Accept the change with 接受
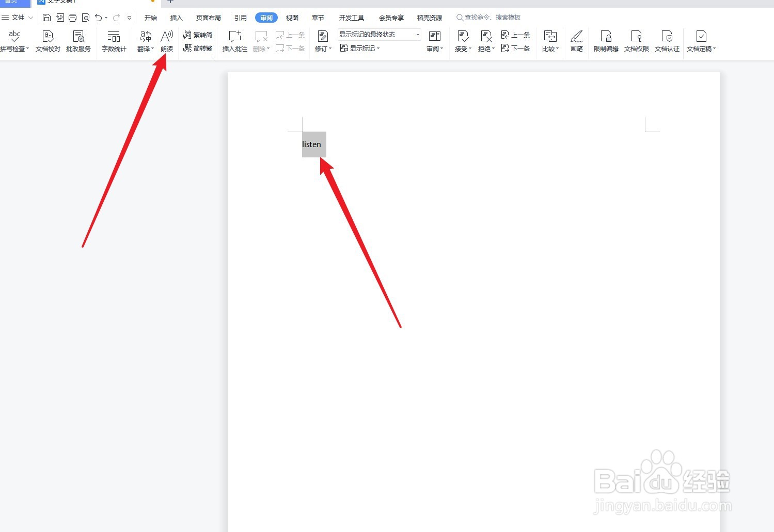The image size is (774, 532). [x=463, y=41]
